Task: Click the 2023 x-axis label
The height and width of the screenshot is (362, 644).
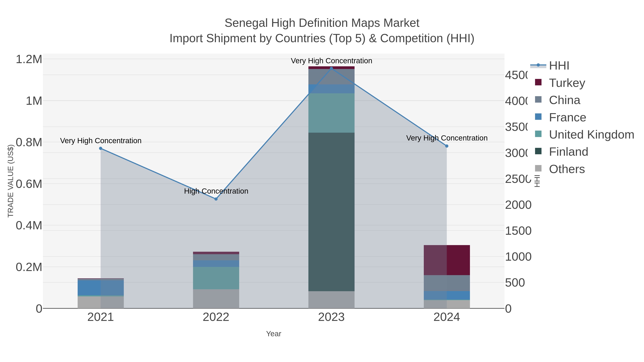Action: pyautogui.click(x=331, y=317)
